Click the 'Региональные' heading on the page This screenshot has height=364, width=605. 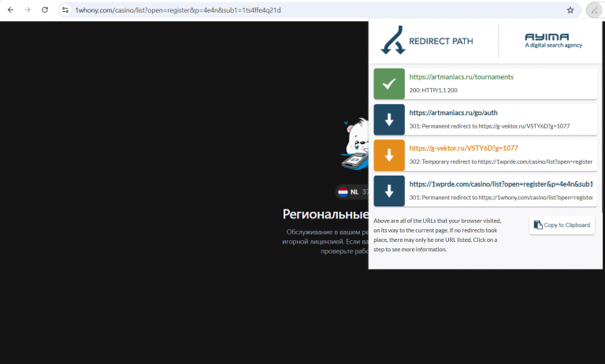click(325, 214)
